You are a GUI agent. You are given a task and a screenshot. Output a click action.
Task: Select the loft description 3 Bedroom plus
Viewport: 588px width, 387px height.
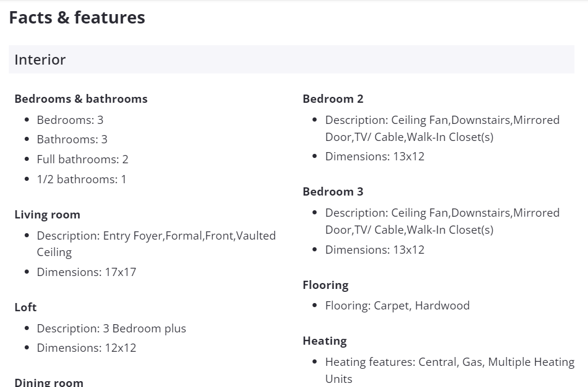112,328
